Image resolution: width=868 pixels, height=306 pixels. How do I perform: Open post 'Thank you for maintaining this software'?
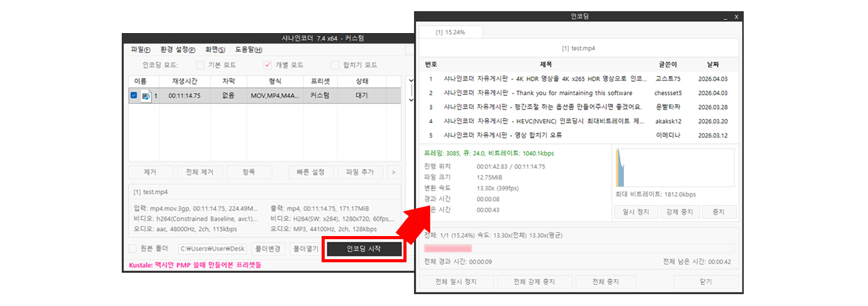(x=538, y=93)
